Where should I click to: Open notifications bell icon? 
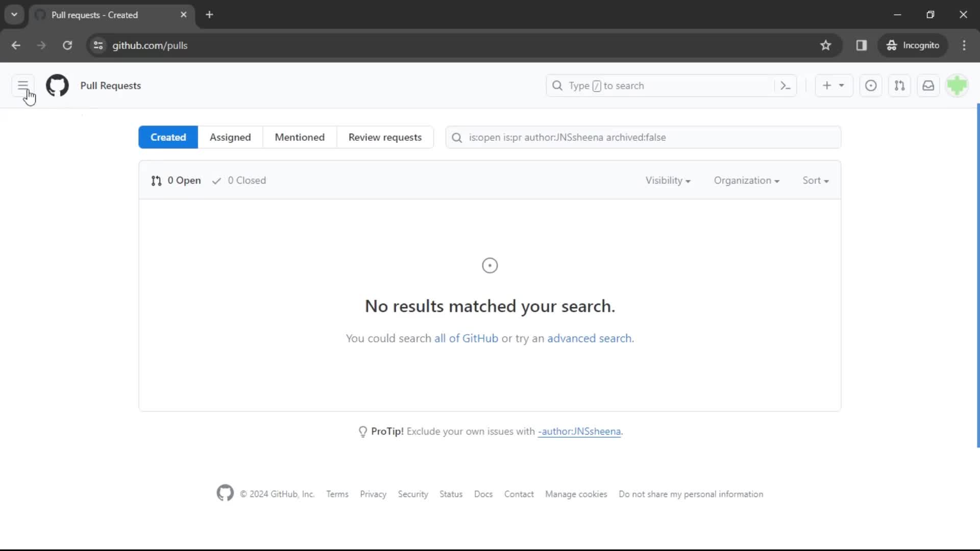929,85
